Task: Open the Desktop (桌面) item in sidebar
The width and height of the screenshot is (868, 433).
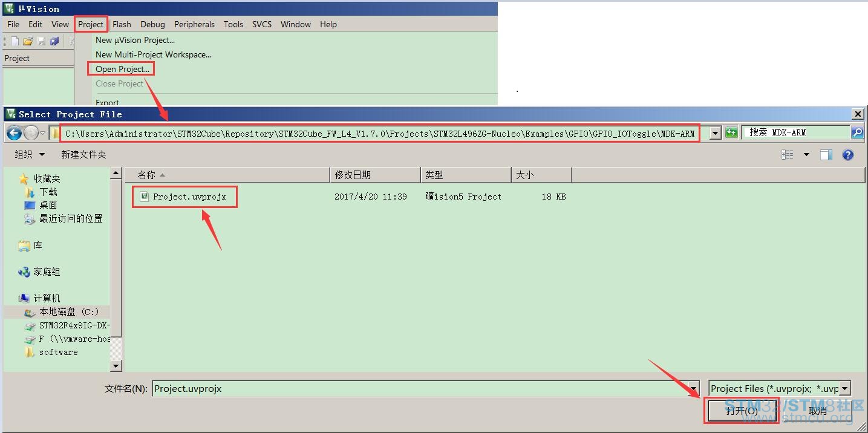Action: [41, 205]
